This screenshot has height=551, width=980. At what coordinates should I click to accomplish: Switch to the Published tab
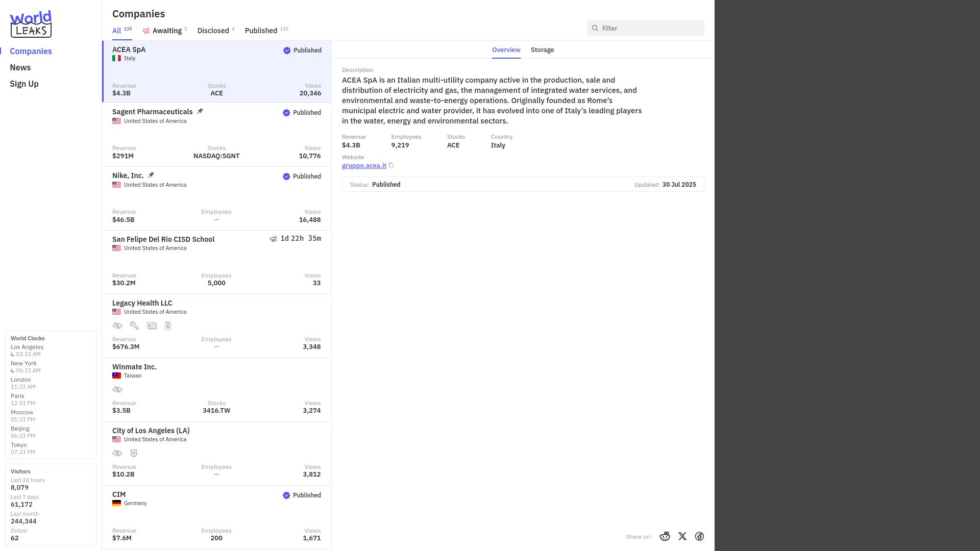pos(266,31)
